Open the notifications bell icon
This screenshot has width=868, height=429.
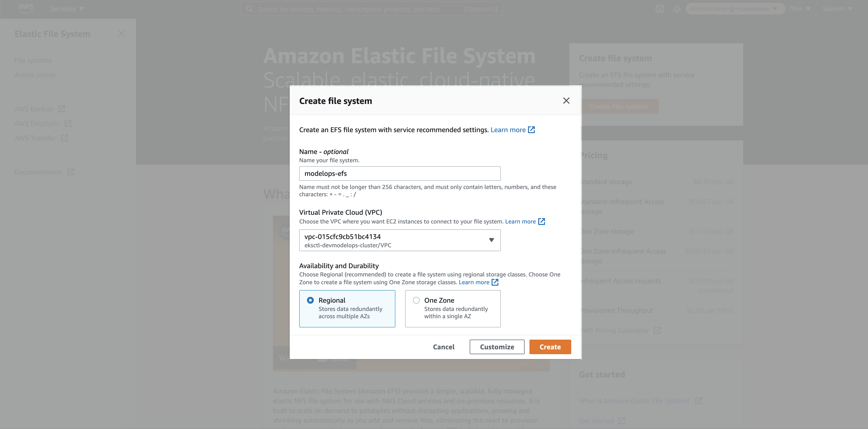tap(677, 9)
